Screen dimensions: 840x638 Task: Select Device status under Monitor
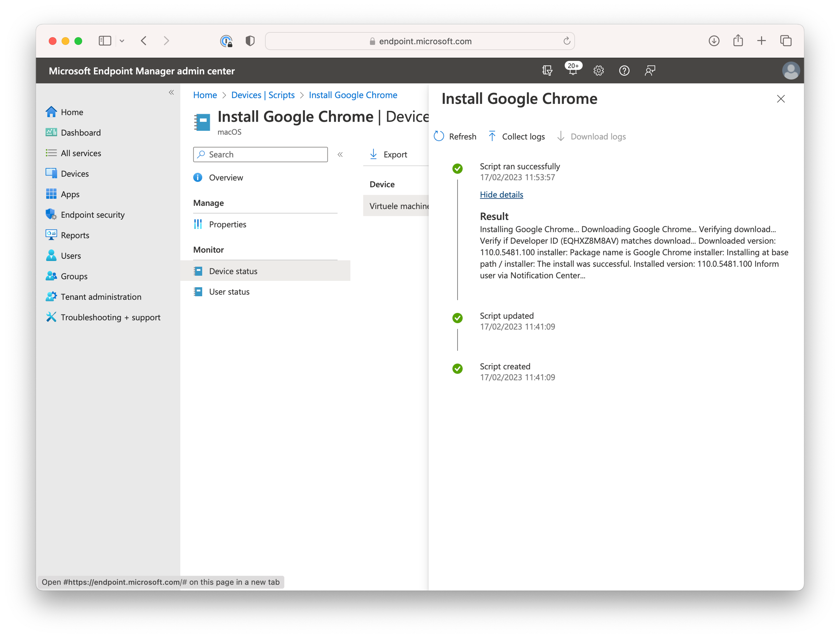pos(265,271)
